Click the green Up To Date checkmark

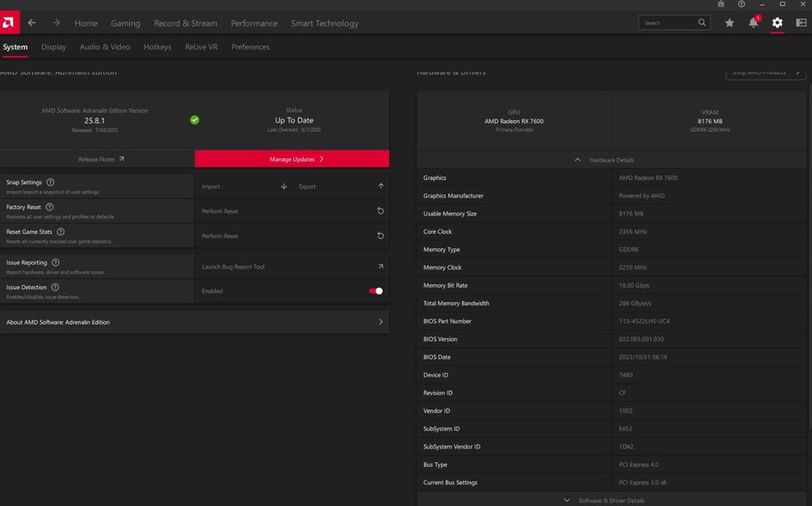click(x=195, y=120)
